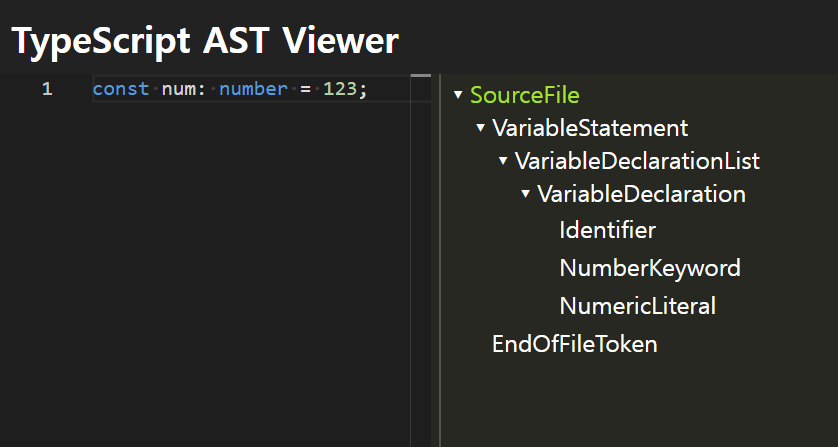The image size is (838, 447).
Task: Collapse the SourceFile node arrow
Action: point(458,95)
